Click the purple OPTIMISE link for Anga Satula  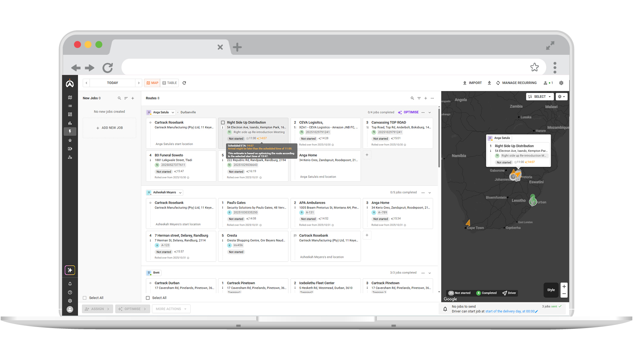[408, 112]
